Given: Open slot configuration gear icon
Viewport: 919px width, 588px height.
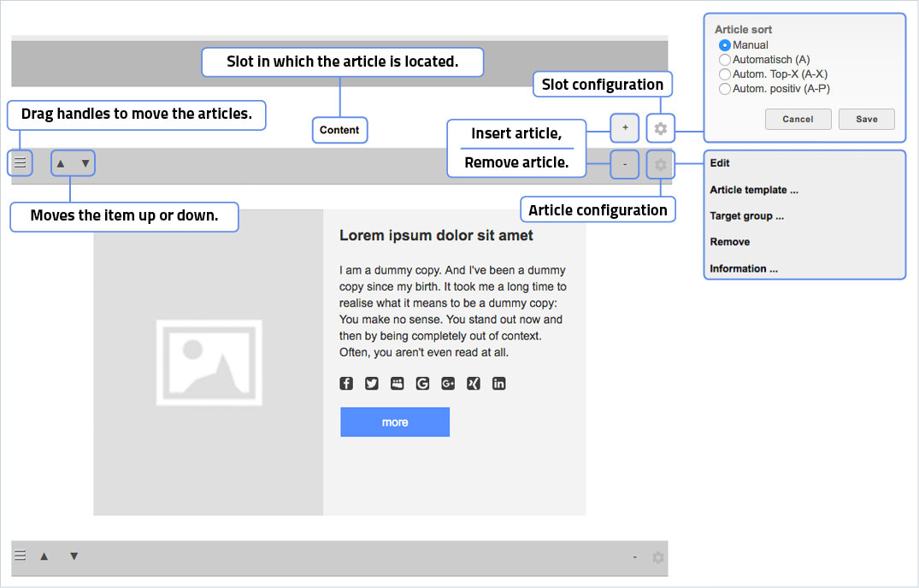Looking at the screenshot, I should (660, 129).
